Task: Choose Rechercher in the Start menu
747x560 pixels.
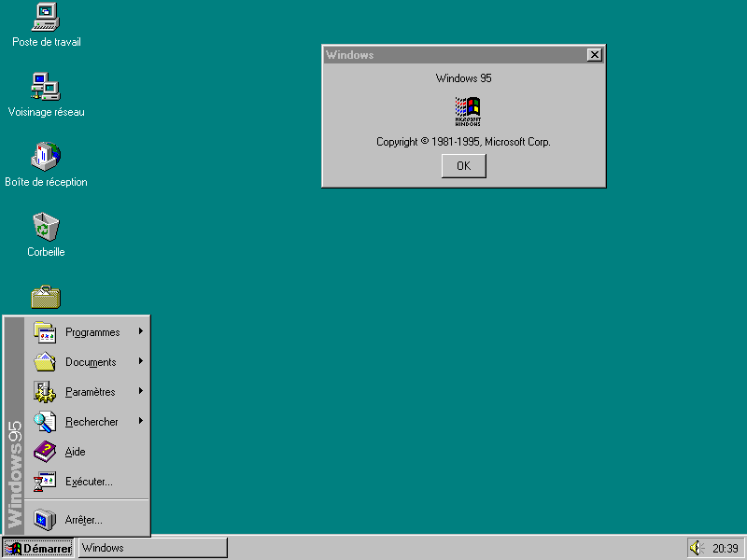Action: click(x=87, y=422)
